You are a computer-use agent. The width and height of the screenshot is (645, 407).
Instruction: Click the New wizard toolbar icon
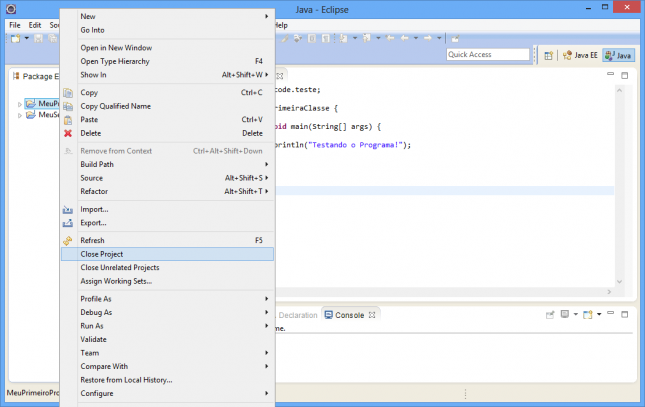[x=16, y=38]
